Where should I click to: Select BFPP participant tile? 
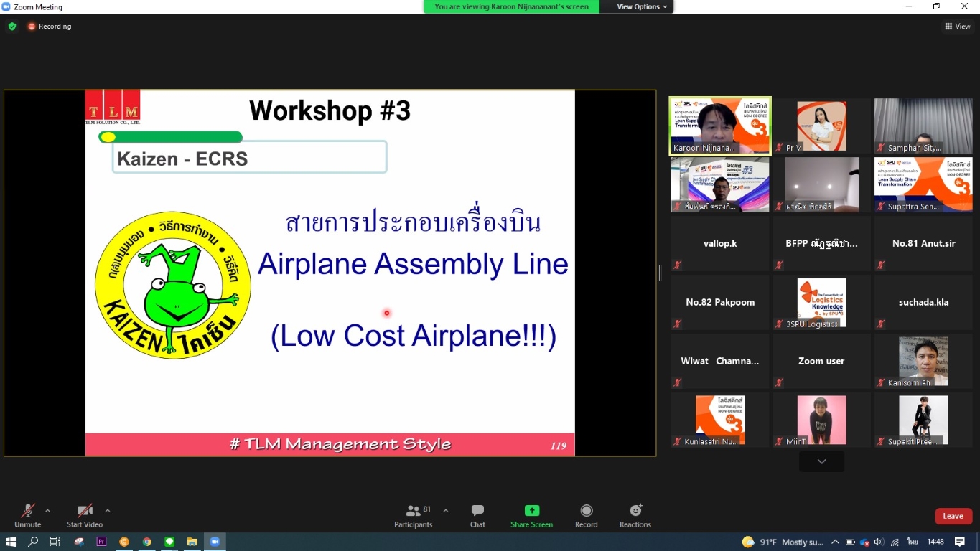[x=822, y=244]
